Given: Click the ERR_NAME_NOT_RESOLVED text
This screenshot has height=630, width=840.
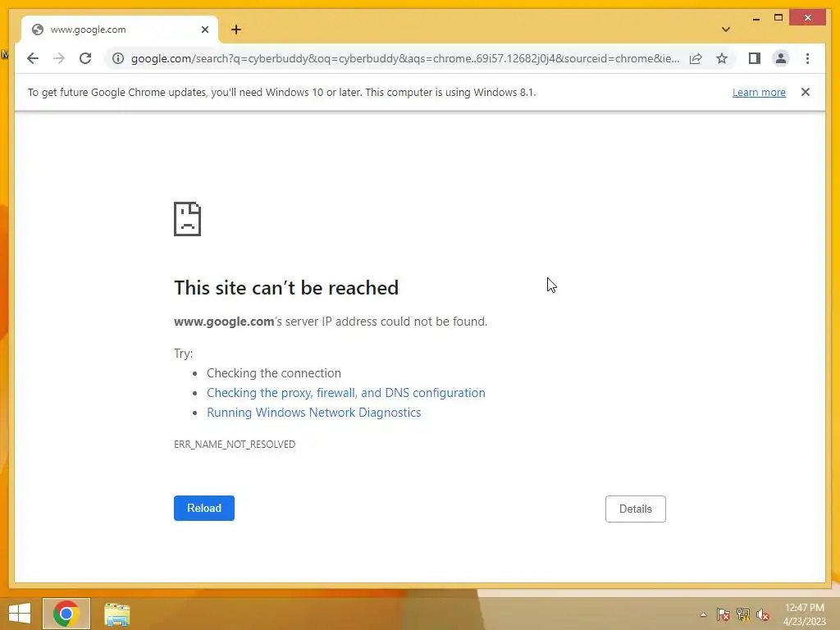Looking at the screenshot, I should (235, 444).
